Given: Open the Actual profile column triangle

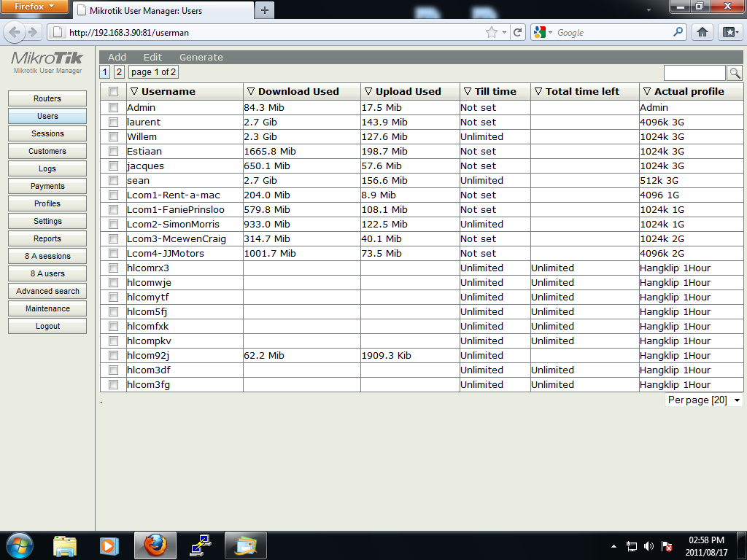Looking at the screenshot, I should coord(647,91).
